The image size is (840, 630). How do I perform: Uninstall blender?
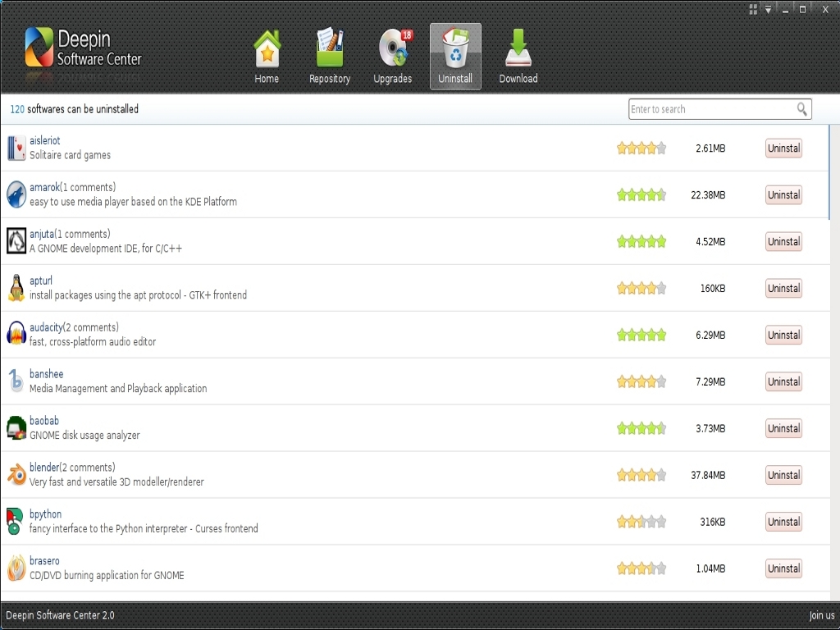pos(783,475)
